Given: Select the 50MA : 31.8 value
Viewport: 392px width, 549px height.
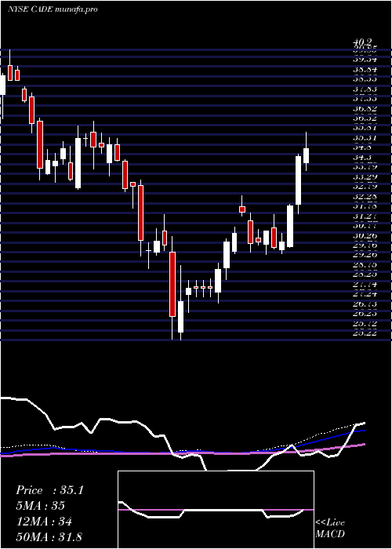Looking at the screenshot, I should 49,536.
